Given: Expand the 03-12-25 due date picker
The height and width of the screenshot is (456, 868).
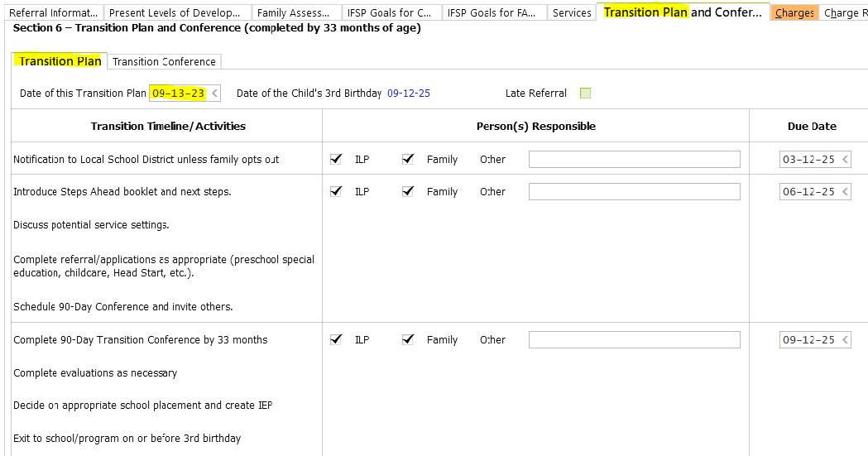Looking at the screenshot, I should click(x=845, y=160).
